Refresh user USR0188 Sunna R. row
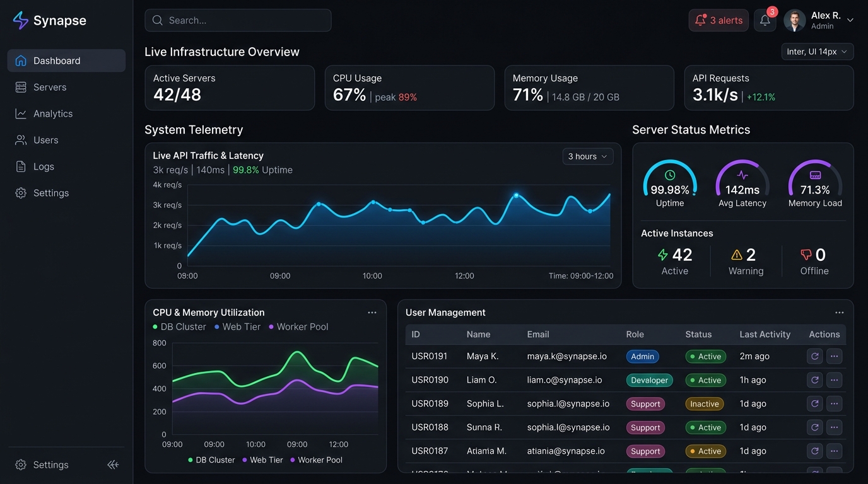Screen dimensions: 868x484 coord(815,427)
